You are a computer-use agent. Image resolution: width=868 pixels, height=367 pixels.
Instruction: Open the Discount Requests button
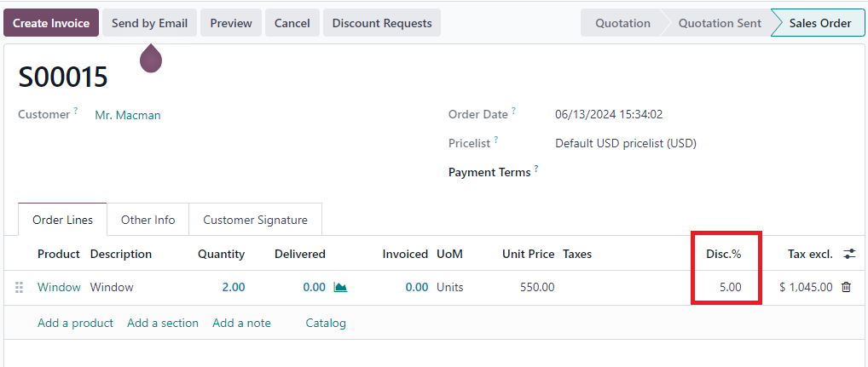(x=382, y=23)
